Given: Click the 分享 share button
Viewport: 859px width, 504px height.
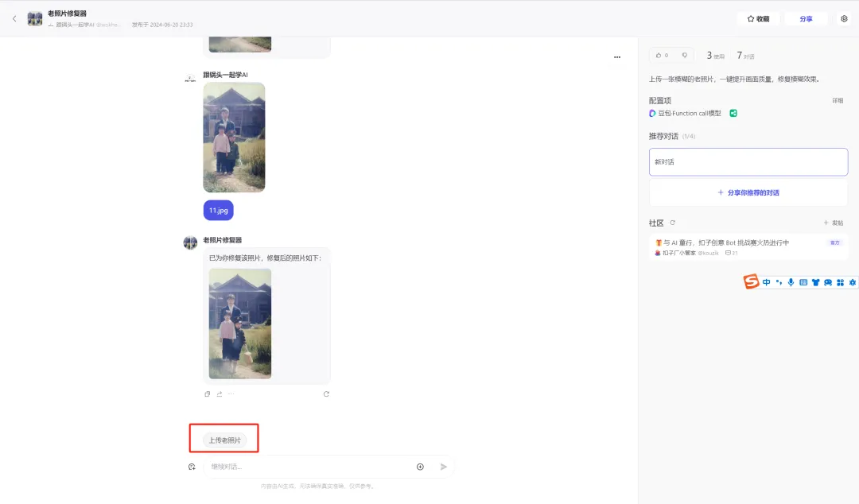Looking at the screenshot, I should tap(805, 18).
